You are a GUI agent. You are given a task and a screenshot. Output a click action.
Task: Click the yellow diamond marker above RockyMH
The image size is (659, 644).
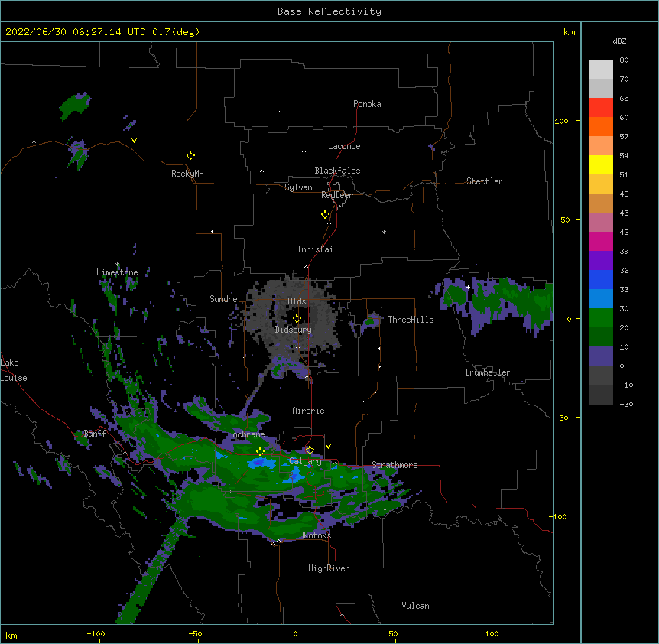coord(190,156)
